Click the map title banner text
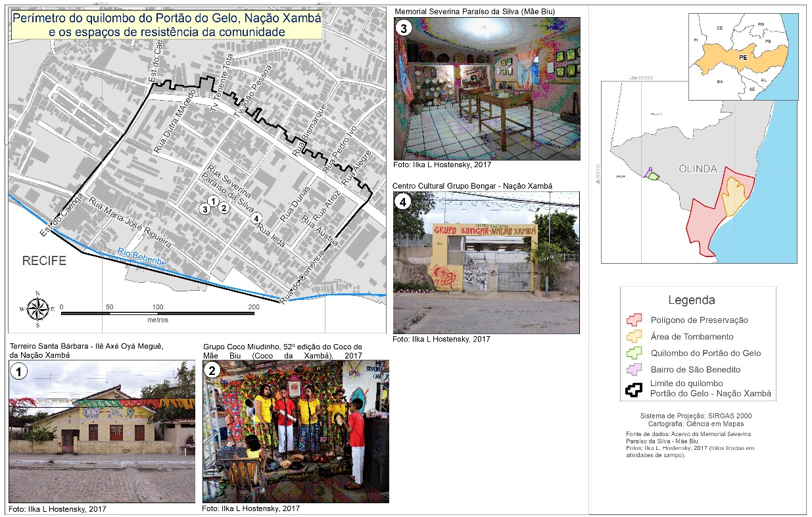Screen dimensions: 812x517 click(167, 25)
